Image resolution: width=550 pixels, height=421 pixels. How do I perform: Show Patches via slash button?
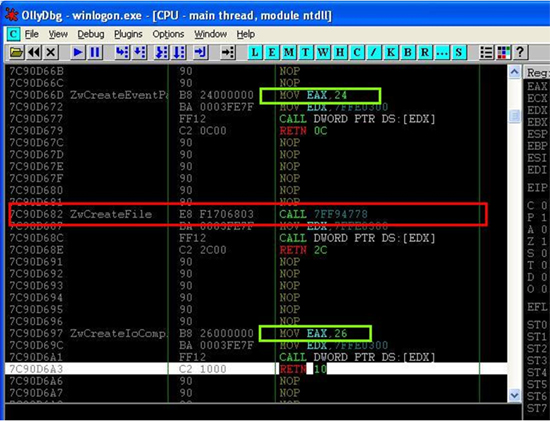[x=374, y=53]
